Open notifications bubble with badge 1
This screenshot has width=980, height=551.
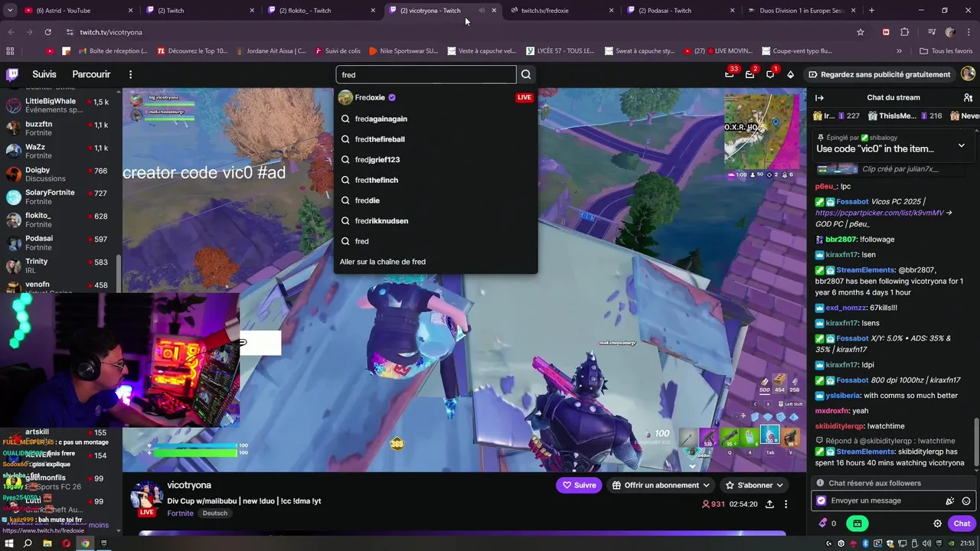770,74
